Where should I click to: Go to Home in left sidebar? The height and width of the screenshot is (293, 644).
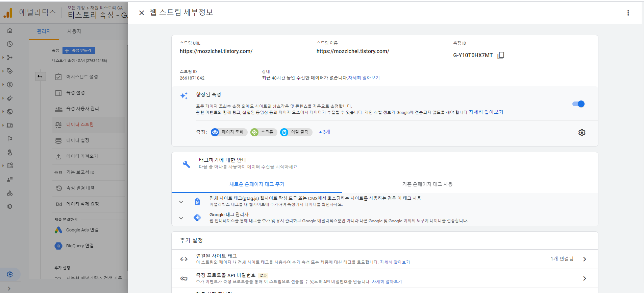coord(10,30)
